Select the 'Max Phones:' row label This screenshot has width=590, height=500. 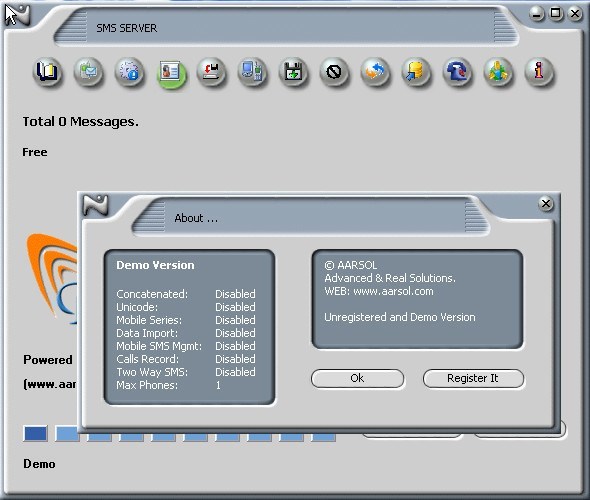tap(147, 385)
